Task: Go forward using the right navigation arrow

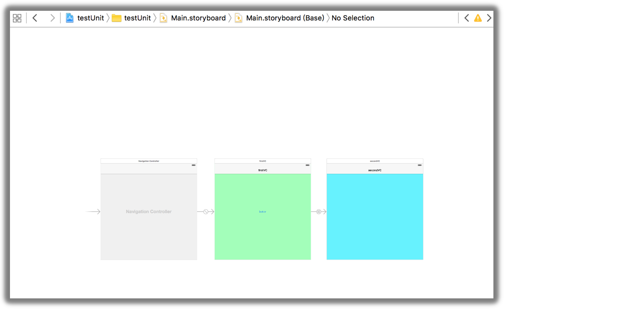Action: tap(52, 18)
